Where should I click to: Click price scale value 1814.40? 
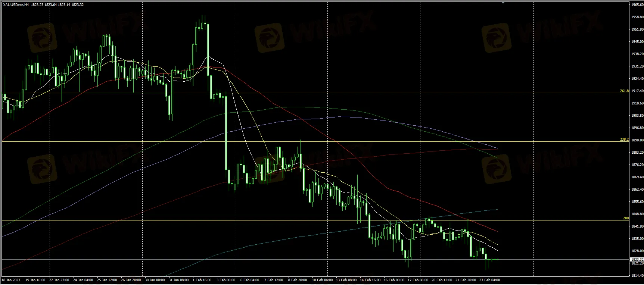[637, 275]
